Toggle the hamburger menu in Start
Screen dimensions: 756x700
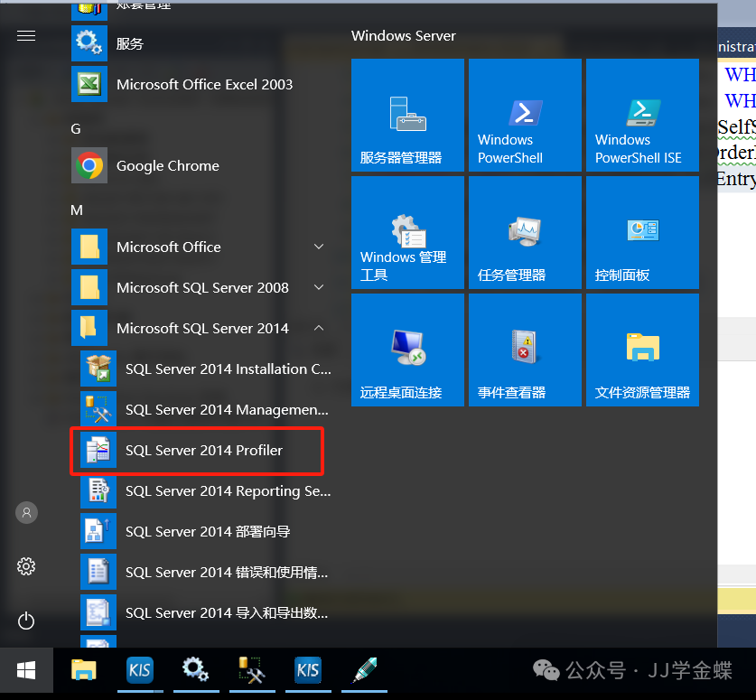pos(26,35)
